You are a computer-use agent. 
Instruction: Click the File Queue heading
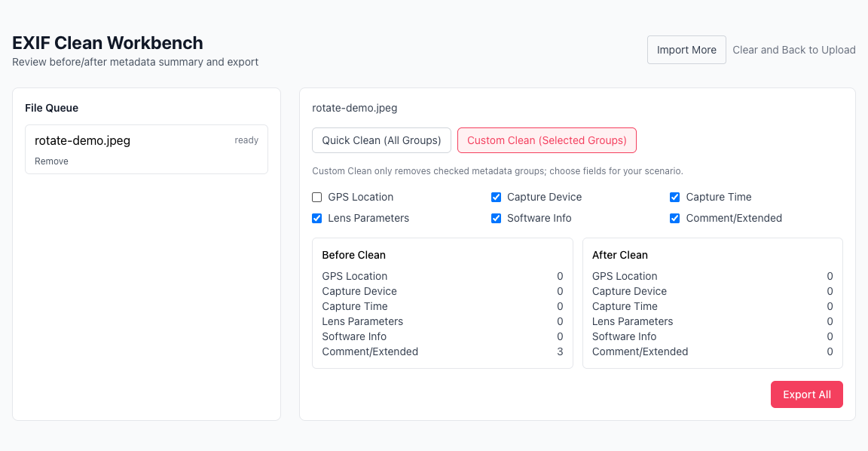52,108
